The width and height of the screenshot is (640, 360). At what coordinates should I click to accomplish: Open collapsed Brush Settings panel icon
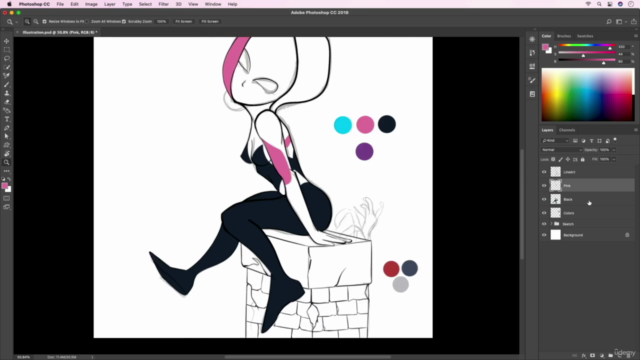coord(532,80)
